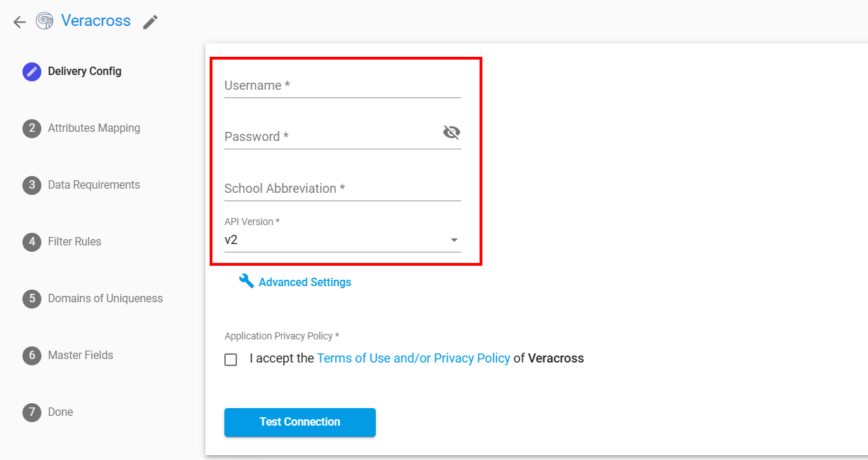Click the step 5 circle icon
The height and width of the screenshot is (460, 868).
click(32, 299)
